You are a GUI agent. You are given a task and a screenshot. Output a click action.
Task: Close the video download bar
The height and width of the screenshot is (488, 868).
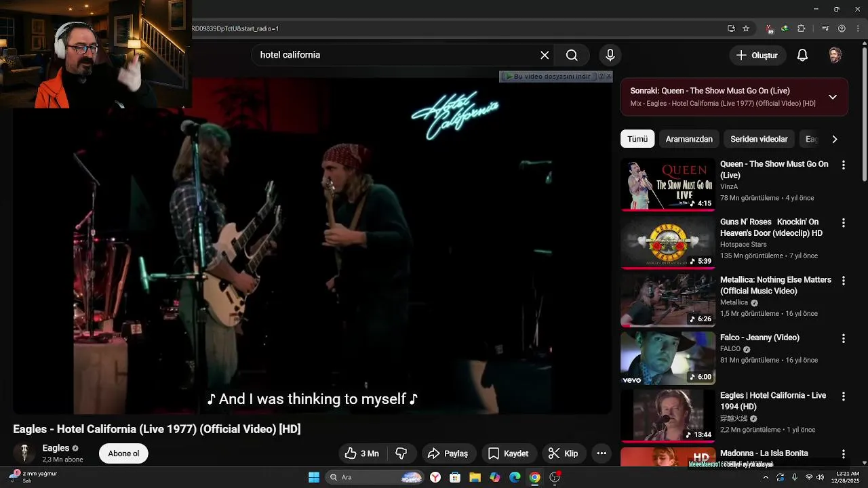608,77
